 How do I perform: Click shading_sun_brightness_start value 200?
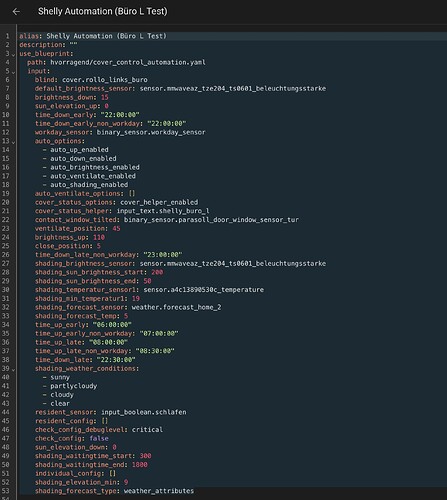click(x=157, y=272)
